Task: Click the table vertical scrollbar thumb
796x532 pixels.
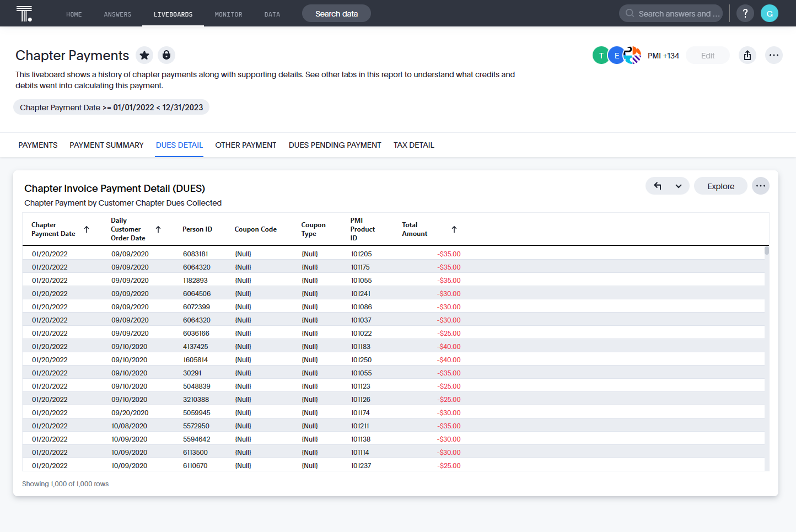Action: 767,250
